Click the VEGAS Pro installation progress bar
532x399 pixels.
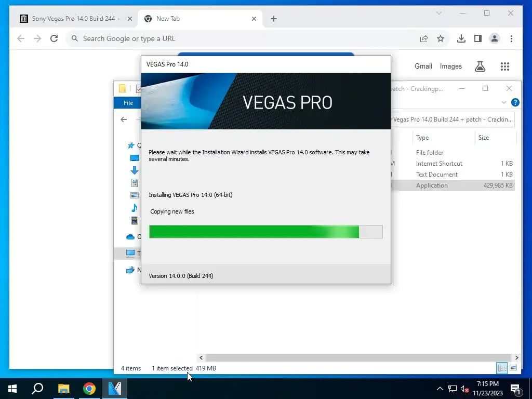[265, 232]
